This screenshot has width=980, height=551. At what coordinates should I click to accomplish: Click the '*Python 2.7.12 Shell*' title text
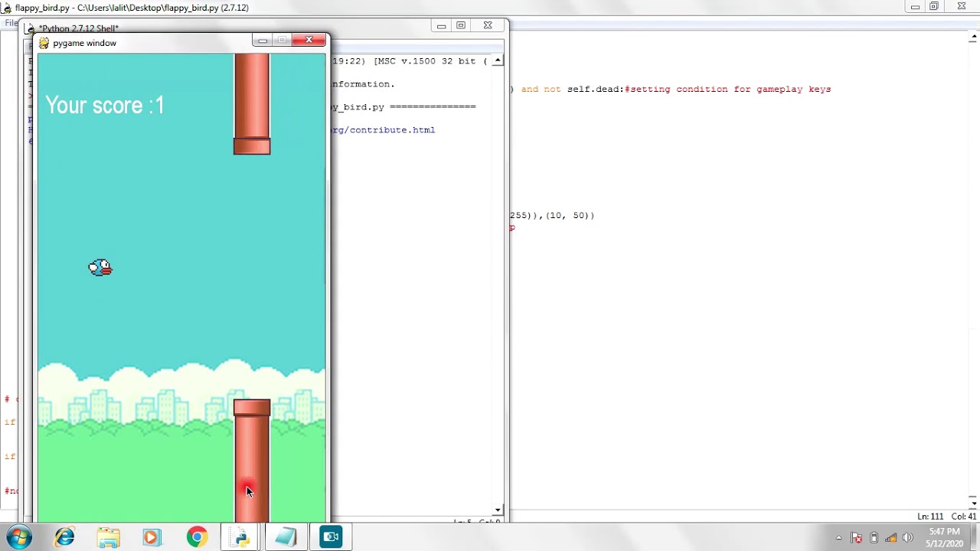point(79,28)
